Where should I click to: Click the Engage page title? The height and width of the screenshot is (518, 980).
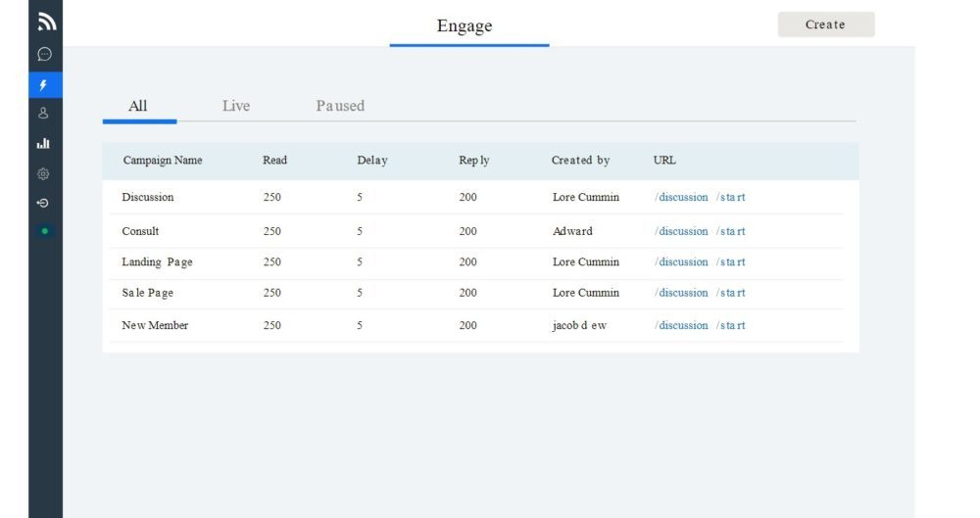(465, 26)
